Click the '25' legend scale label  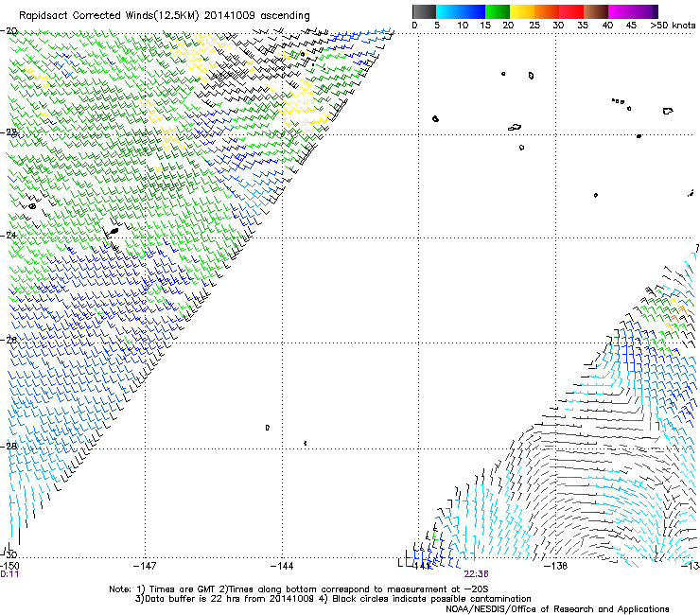[534, 26]
